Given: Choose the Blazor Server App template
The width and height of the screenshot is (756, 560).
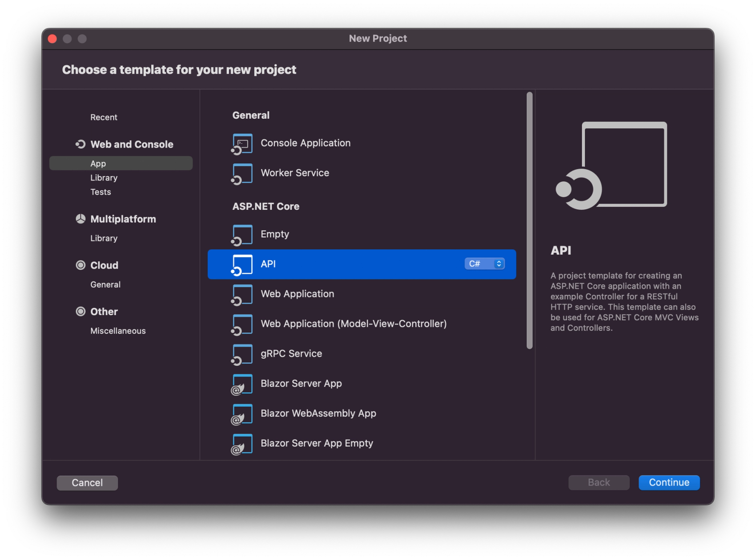Looking at the screenshot, I should [x=362, y=384].
